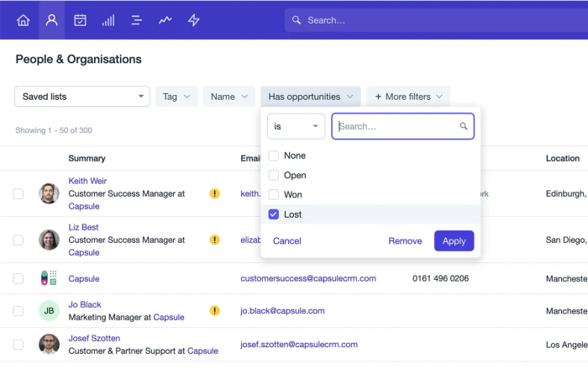Screen dimensions: 588x380
Task: Tick the None opportunity checkbox
Action: click(x=273, y=156)
